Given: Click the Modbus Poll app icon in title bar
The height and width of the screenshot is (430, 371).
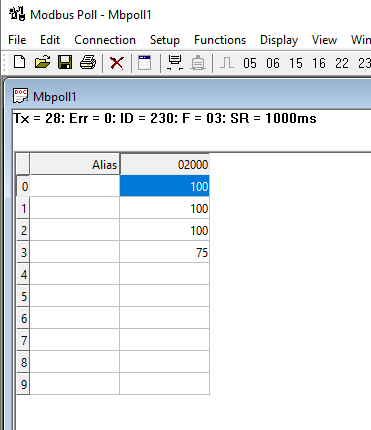Looking at the screenshot, I should pos(17,14).
